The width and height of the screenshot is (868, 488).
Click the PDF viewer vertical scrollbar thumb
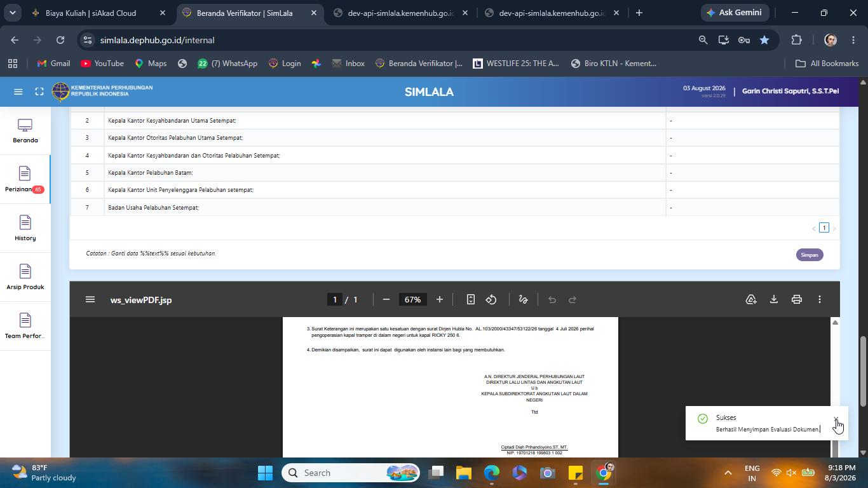835,448
